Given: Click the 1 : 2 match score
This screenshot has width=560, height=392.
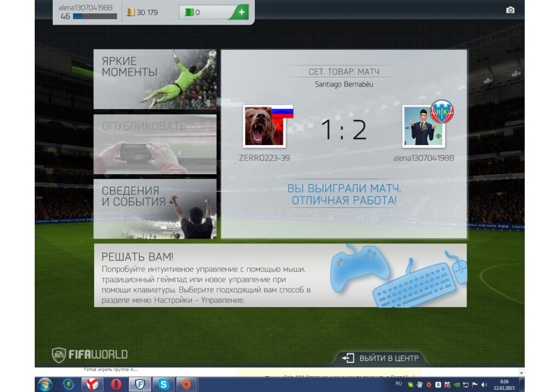Looking at the screenshot, I should click(x=344, y=129).
